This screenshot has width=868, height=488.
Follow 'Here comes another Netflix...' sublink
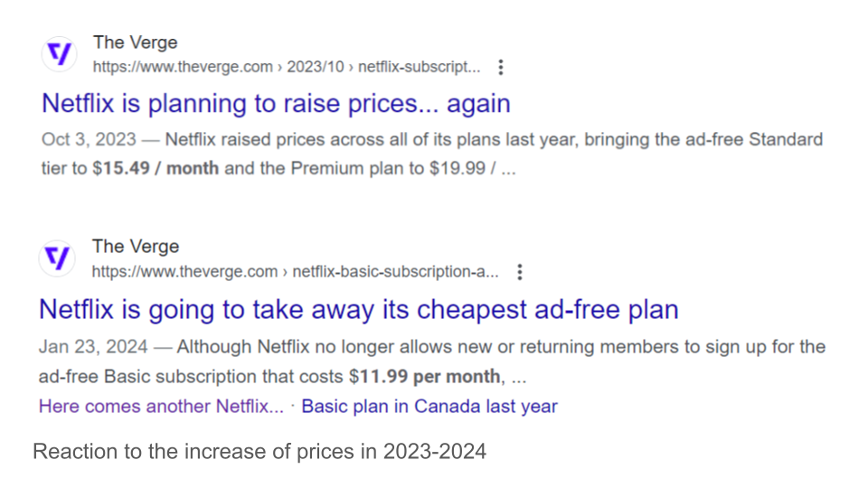pyautogui.click(x=161, y=407)
